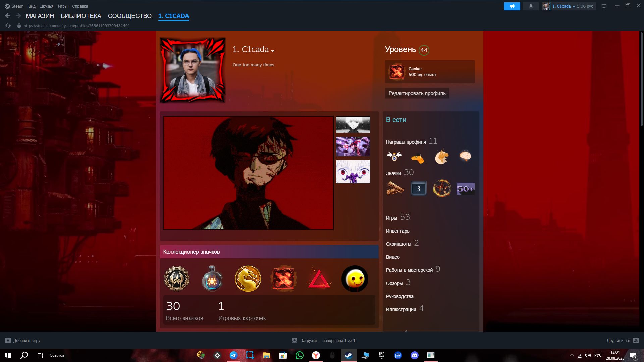This screenshot has height=362, width=644.
Task: Go back with the left arrow
Action: tap(8, 16)
